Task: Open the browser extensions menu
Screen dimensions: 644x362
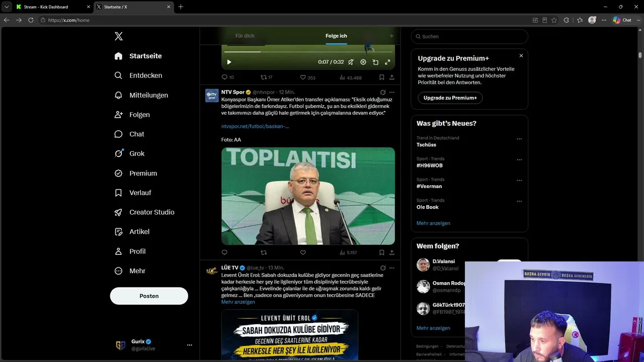Action: coord(567,20)
